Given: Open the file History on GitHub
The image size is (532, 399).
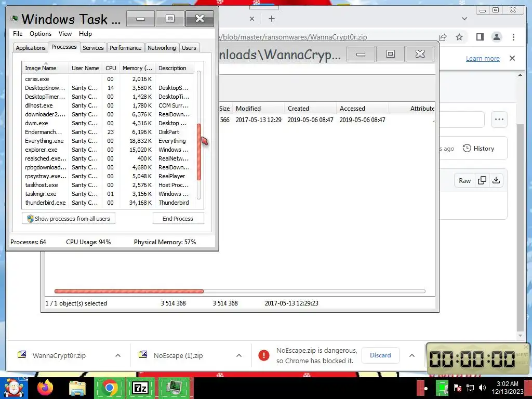Looking at the screenshot, I should click(x=478, y=148).
